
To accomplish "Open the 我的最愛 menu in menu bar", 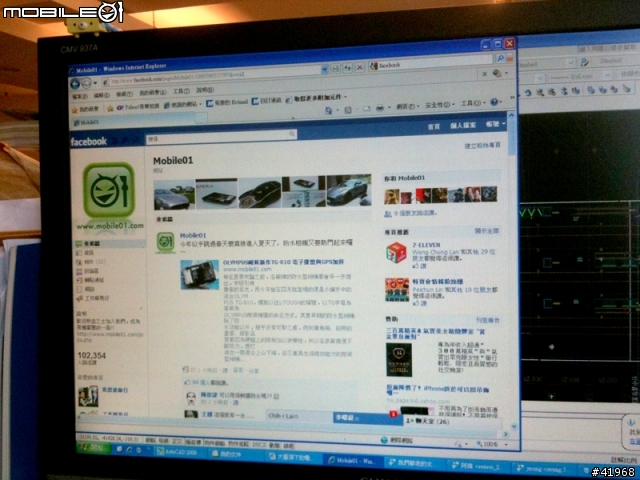I will (152, 93).
